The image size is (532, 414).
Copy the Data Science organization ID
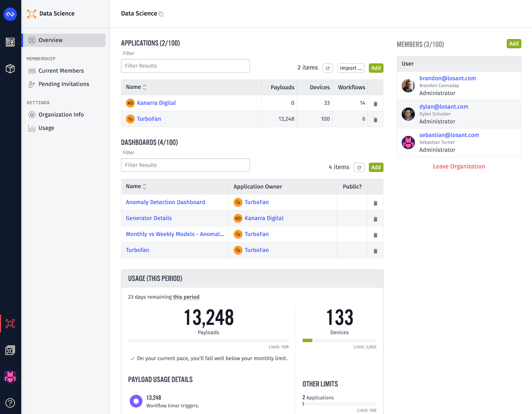pyautogui.click(x=161, y=14)
